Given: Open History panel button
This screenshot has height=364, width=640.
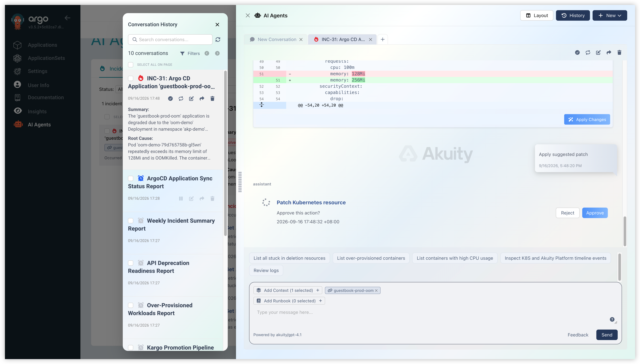Looking at the screenshot, I should [x=573, y=16].
